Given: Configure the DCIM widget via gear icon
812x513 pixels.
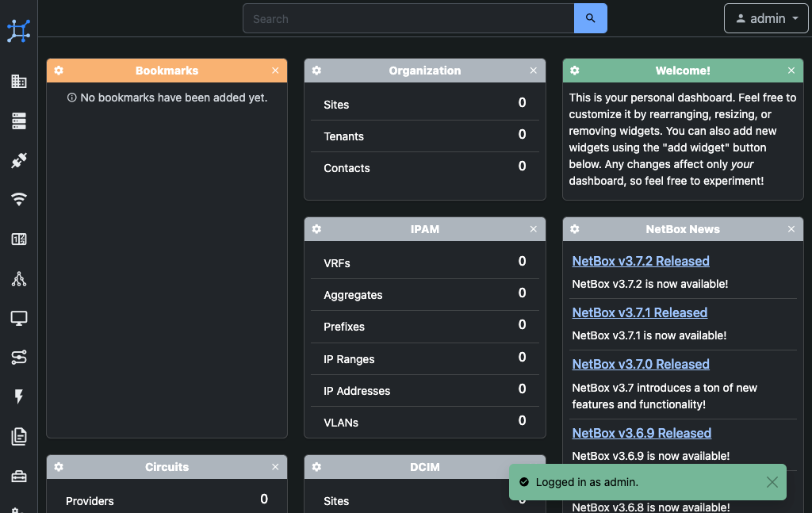Looking at the screenshot, I should tap(316, 467).
